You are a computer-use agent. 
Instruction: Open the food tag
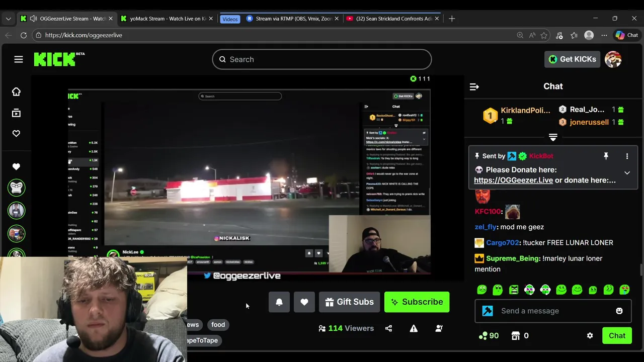(218, 325)
